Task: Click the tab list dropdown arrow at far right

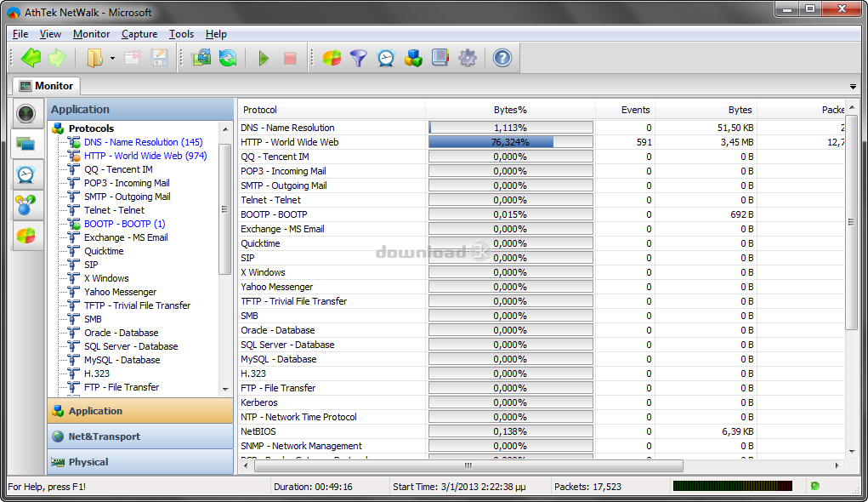Action: [x=853, y=87]
